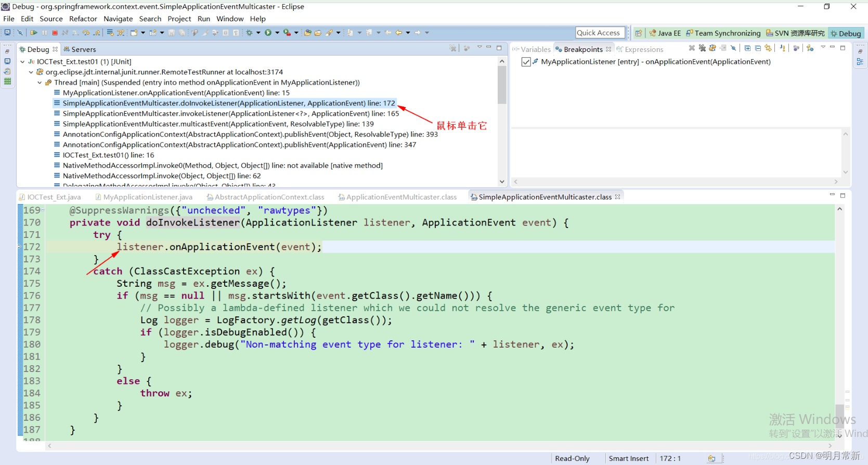Open the Run menu
Viewport: 868px width, 465px height.
[x=204, y=19]
